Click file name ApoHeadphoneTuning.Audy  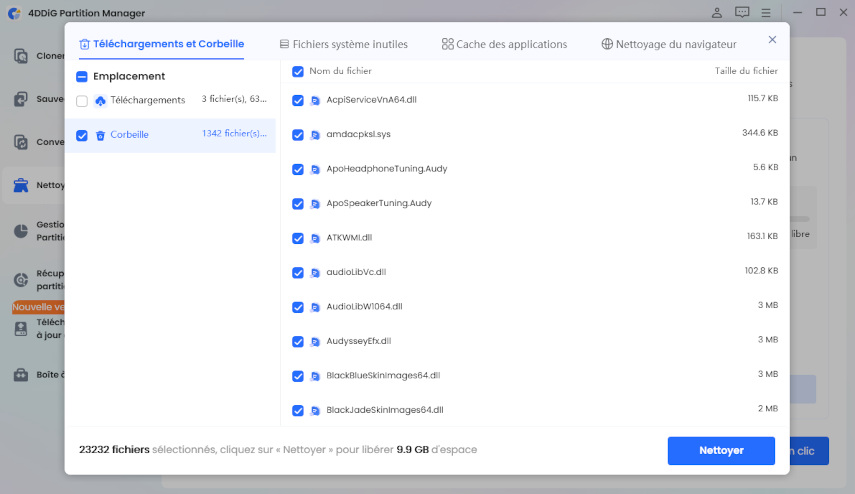(x=387, y=168)
